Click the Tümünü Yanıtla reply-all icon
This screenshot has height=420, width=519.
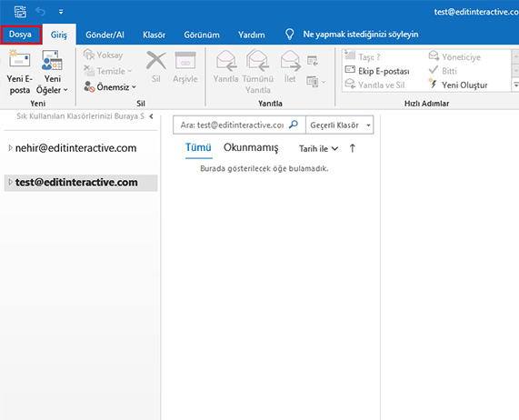click(x=258, y=72)
